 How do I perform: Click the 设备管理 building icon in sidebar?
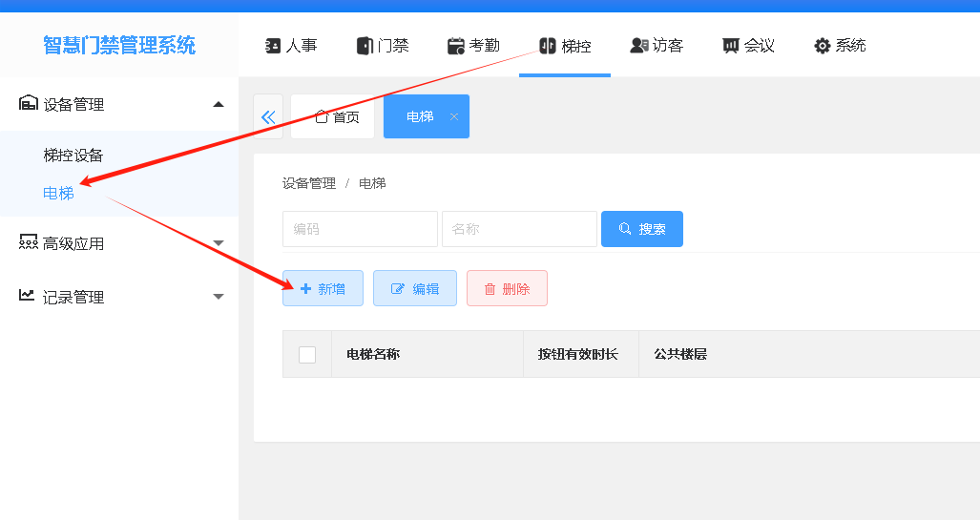coord(28,102)
